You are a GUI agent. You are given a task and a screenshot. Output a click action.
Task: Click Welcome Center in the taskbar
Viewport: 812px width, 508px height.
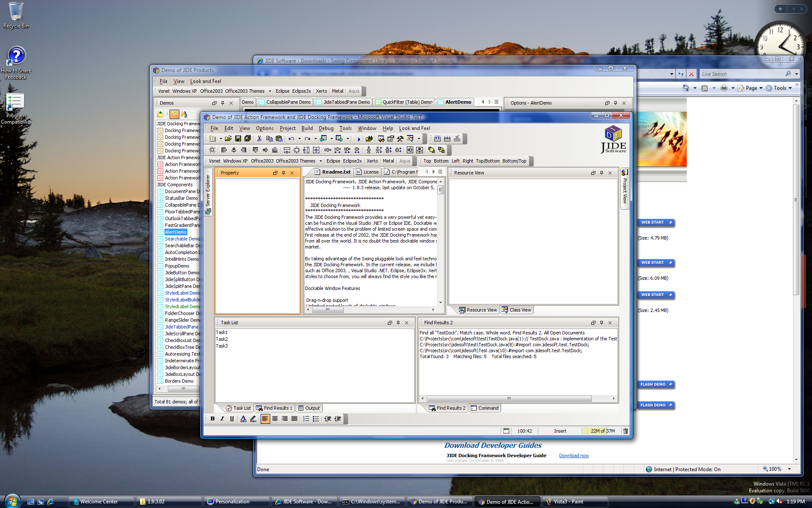point(101,502)
